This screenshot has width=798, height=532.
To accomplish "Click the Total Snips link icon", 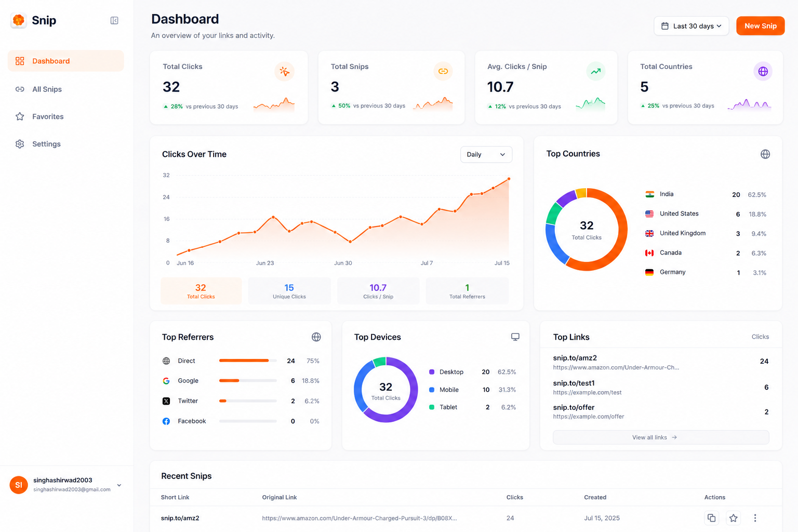I will [443, 71].
